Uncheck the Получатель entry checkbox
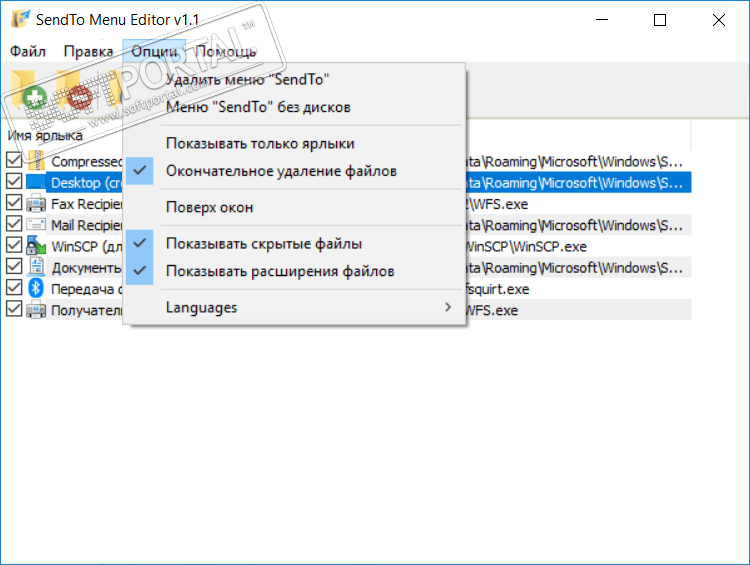 14,309
